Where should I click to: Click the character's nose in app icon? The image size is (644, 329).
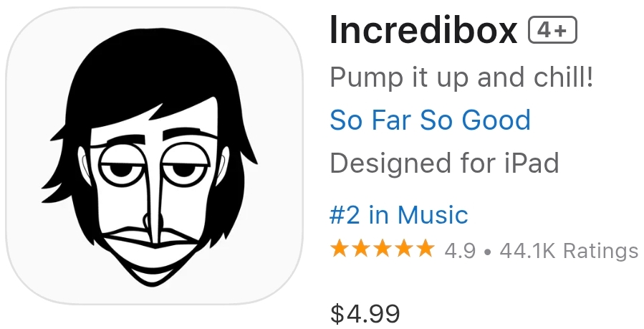coord(150,214)
